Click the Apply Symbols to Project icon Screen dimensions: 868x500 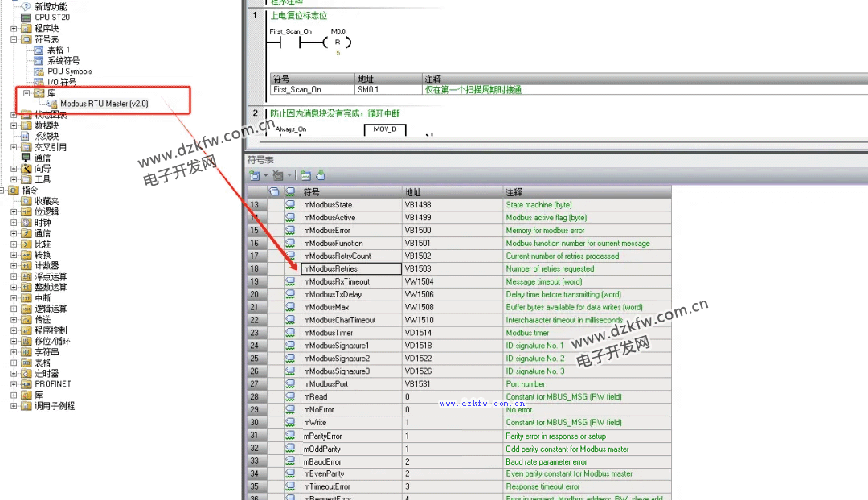321,175
